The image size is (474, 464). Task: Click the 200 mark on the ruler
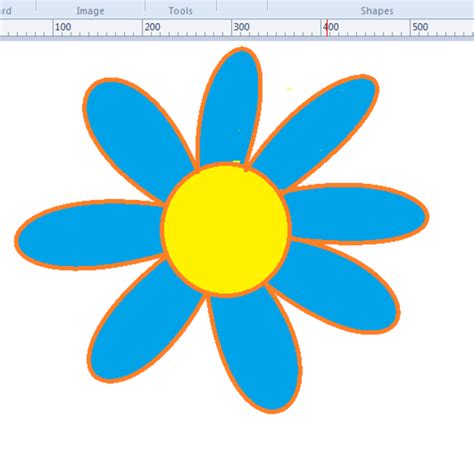coord(152,27)
